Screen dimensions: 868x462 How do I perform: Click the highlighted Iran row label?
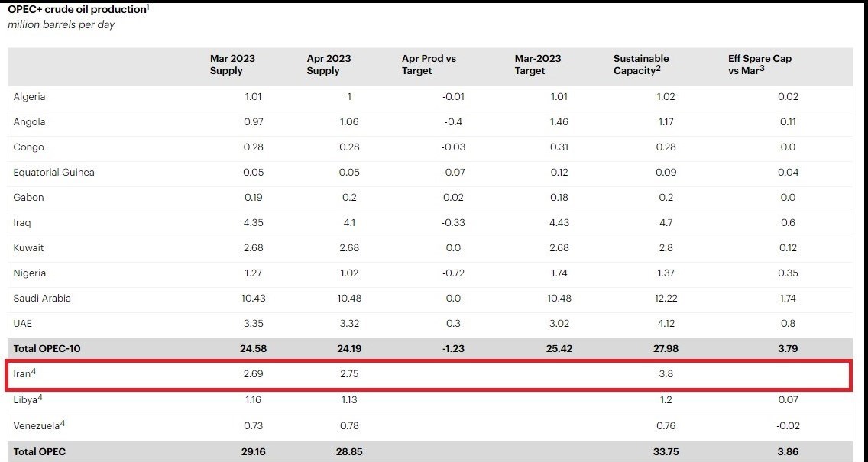click(x=22, y=375)
